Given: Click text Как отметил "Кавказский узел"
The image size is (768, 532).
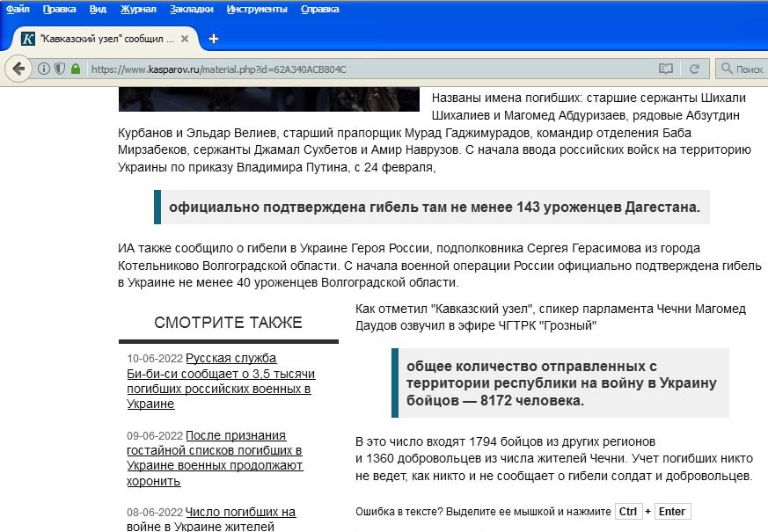Looking at the screenshot, I should click(x=551, y=317).
